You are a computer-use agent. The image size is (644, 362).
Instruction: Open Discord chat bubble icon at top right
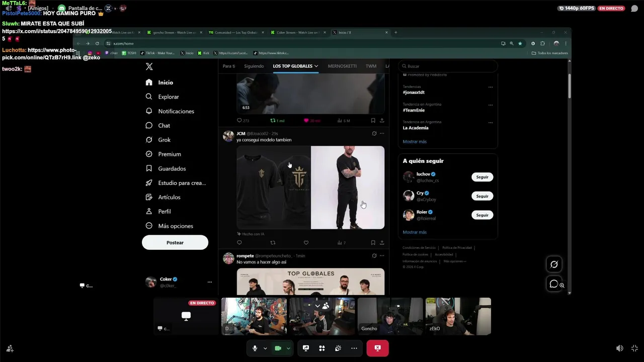(x=634, y=9)
